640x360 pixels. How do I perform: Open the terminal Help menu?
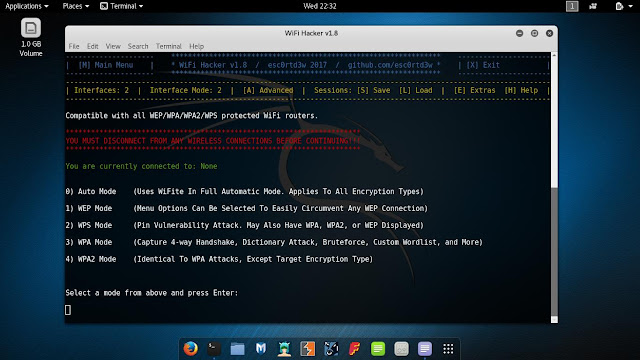click(x=196, y=46)
